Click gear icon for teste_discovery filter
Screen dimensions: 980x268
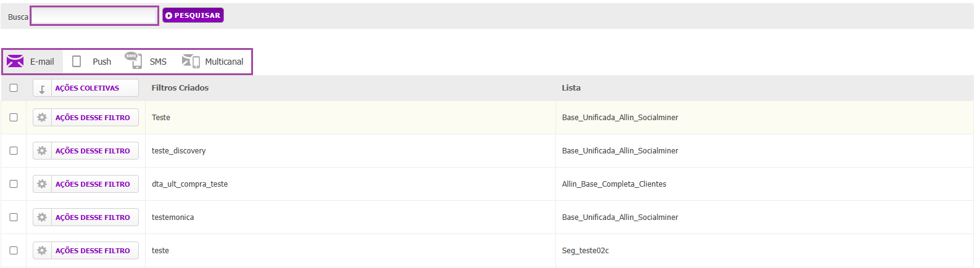(x=42, y=151)
